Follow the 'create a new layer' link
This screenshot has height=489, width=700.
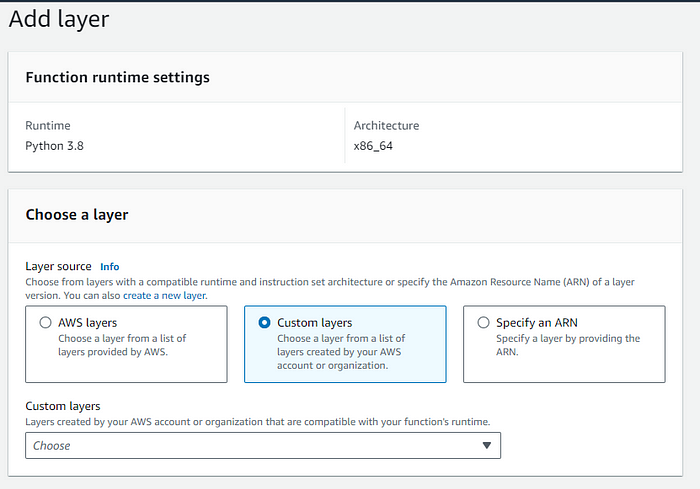pyautogui.click(x=164, y=295)
